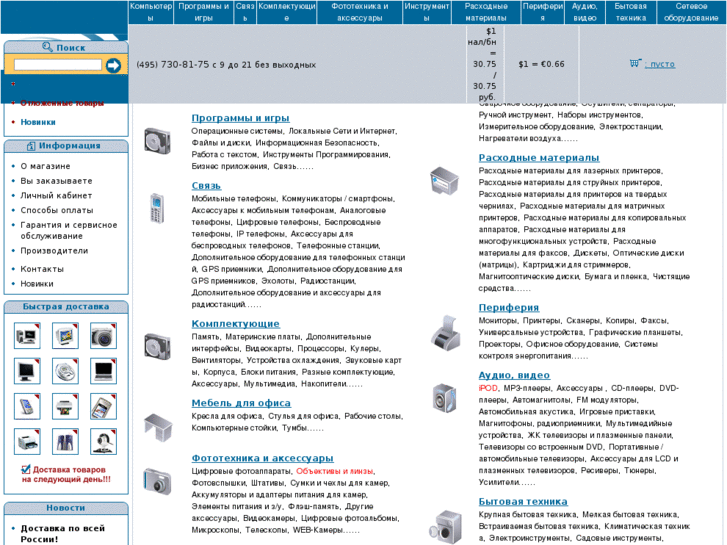The width and height of the screenshot is (727, 545).
Task: Open Аудио, видео category heading
Action: click(514, 375)
